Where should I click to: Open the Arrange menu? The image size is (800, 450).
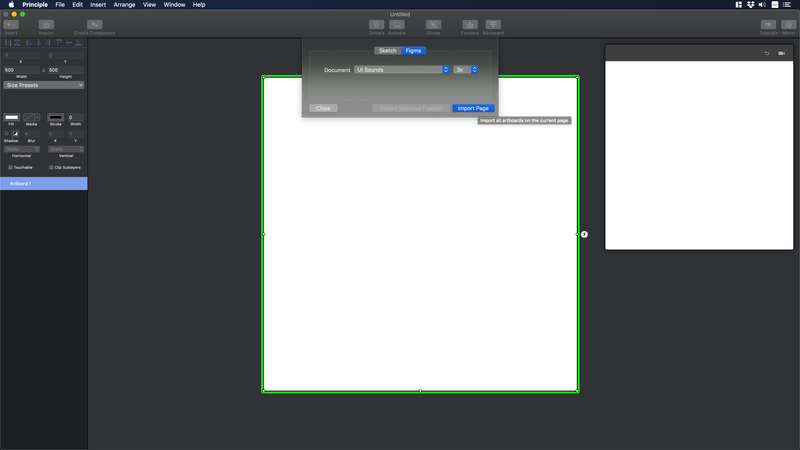click(124, 5)
